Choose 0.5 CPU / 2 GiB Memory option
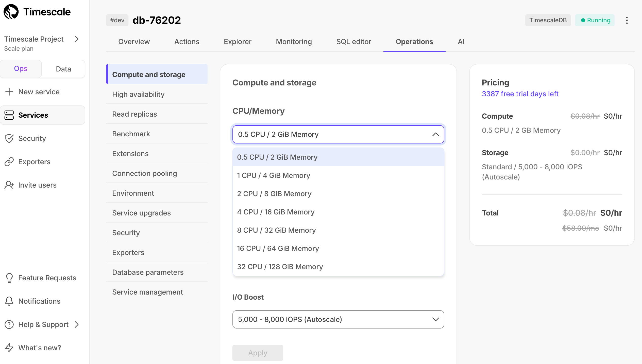 [338, 157]
